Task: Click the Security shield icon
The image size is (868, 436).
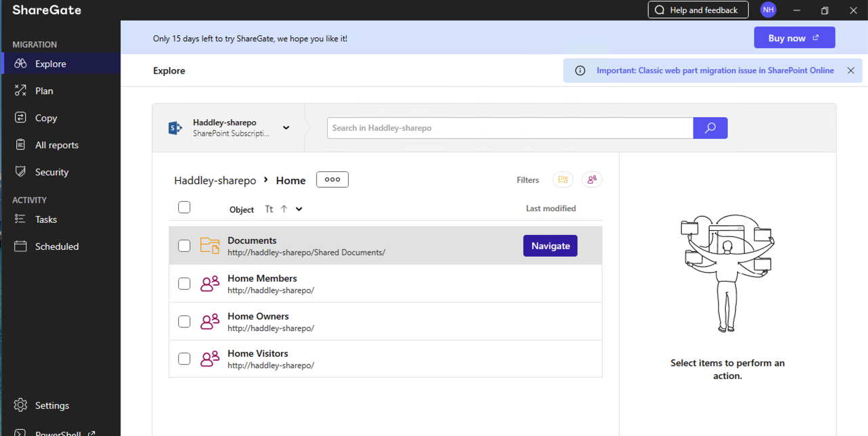Action: (x=20, y=172)
